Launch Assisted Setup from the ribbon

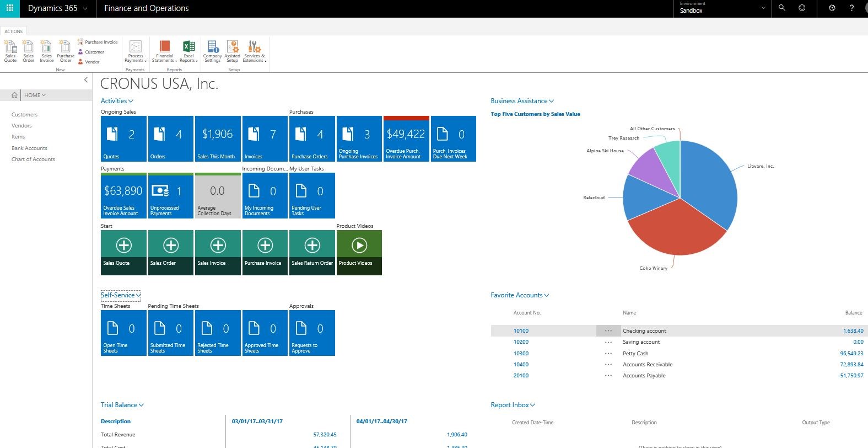tap(233, 51)
